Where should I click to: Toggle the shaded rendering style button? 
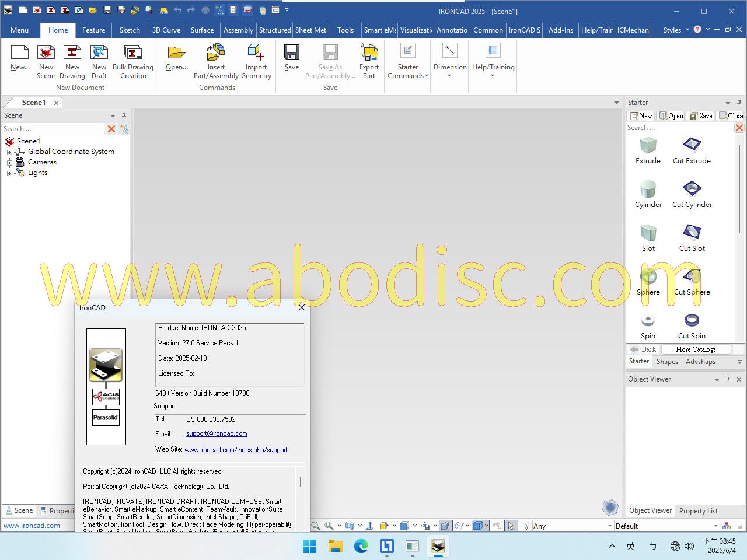point(478,526)
